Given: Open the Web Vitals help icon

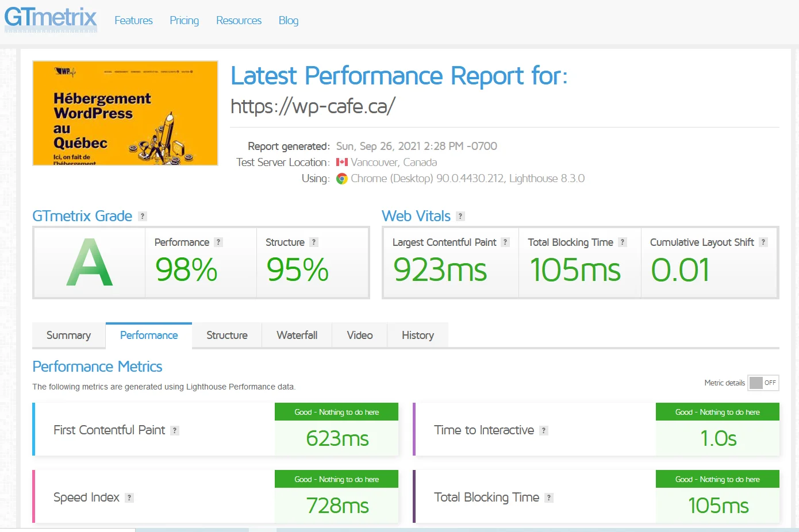Looking at the screenshot, I should point(460,216).
